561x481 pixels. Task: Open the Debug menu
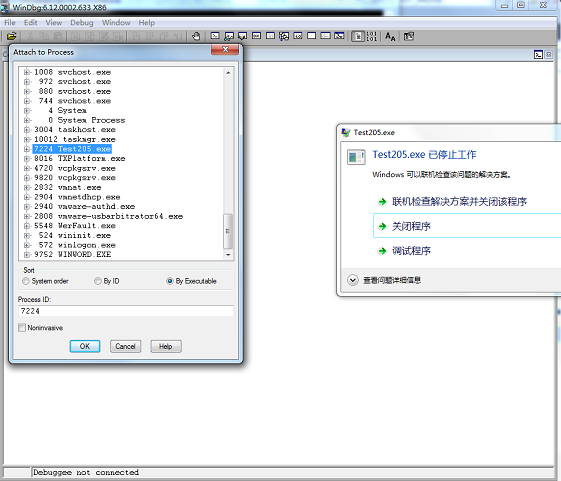(82, 23)
